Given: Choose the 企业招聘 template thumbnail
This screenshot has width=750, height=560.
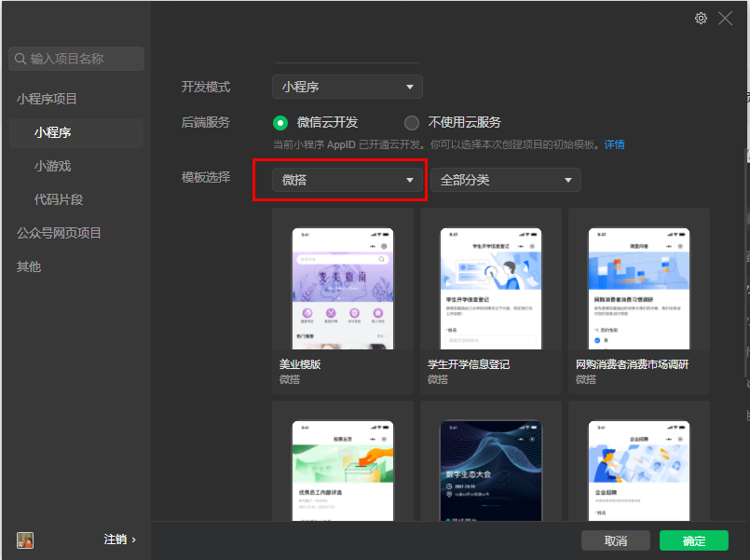Looking at the screenshot, I should tap(639, 471).
